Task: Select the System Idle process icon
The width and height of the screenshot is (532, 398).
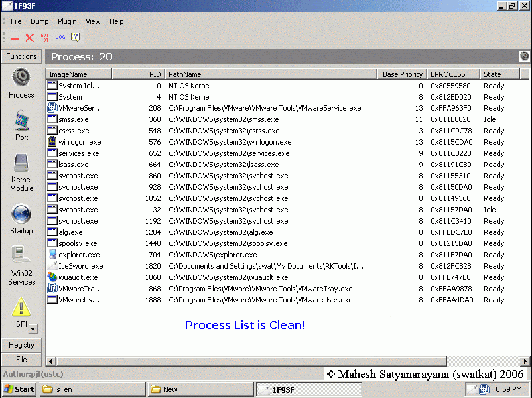Action: pos(52,86)
